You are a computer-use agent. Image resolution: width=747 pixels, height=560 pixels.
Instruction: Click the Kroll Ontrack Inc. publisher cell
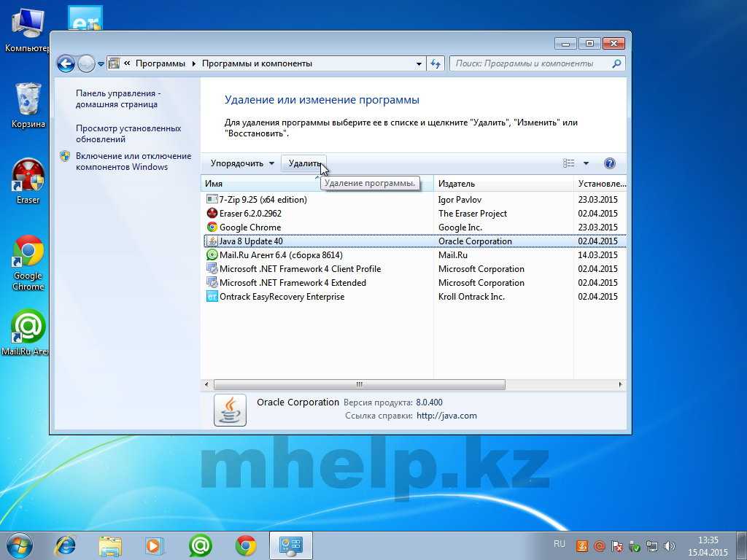pyautogui.click(x=471, y=296)
